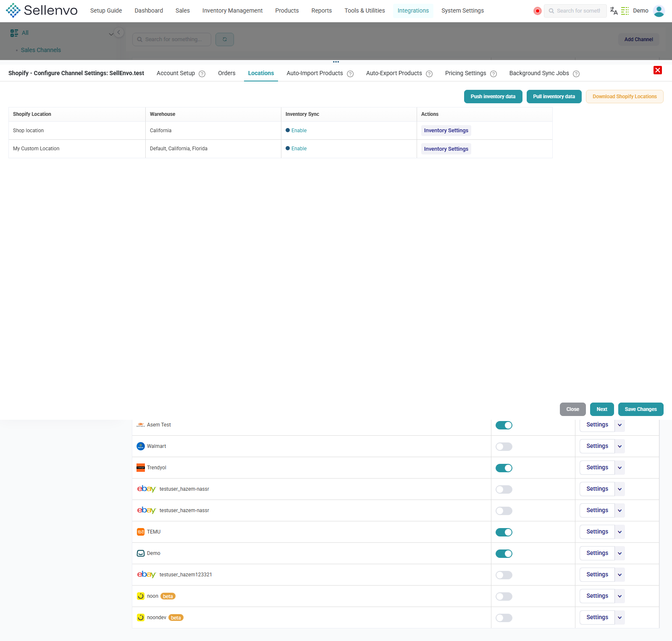Click the green list layout icon

[x=625, y=11]
